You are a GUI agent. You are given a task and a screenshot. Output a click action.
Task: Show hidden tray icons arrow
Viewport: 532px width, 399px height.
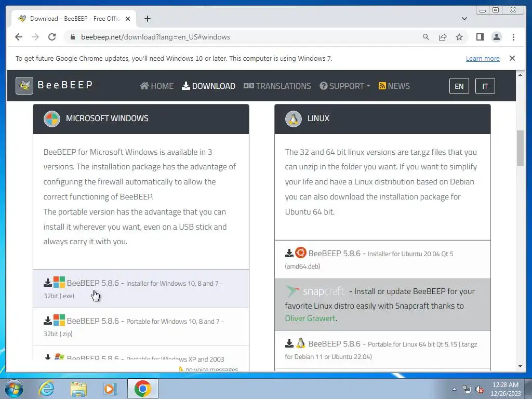(x=454, y=389)
